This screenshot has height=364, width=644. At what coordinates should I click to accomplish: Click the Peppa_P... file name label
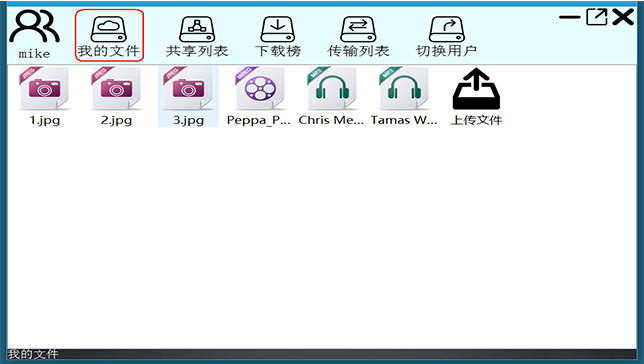tap(259, 120)
